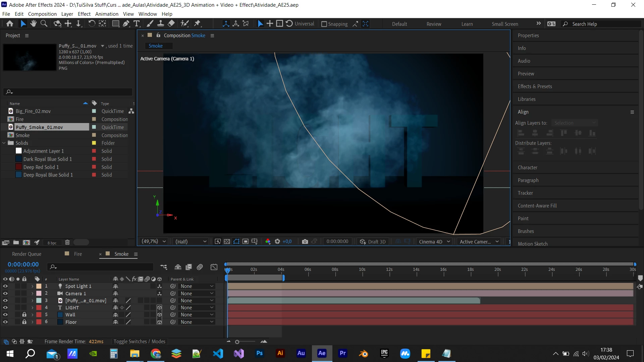644x362 pixels.
Task: Click the Take Snapshot camera icon
Action: tap(305, 241)
